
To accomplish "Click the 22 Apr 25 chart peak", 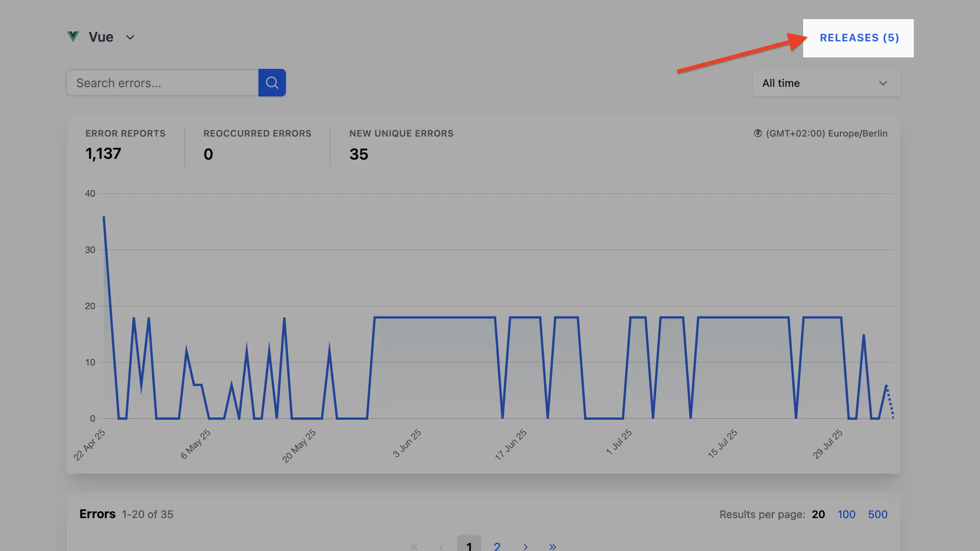I will click(x=104, y=217).
